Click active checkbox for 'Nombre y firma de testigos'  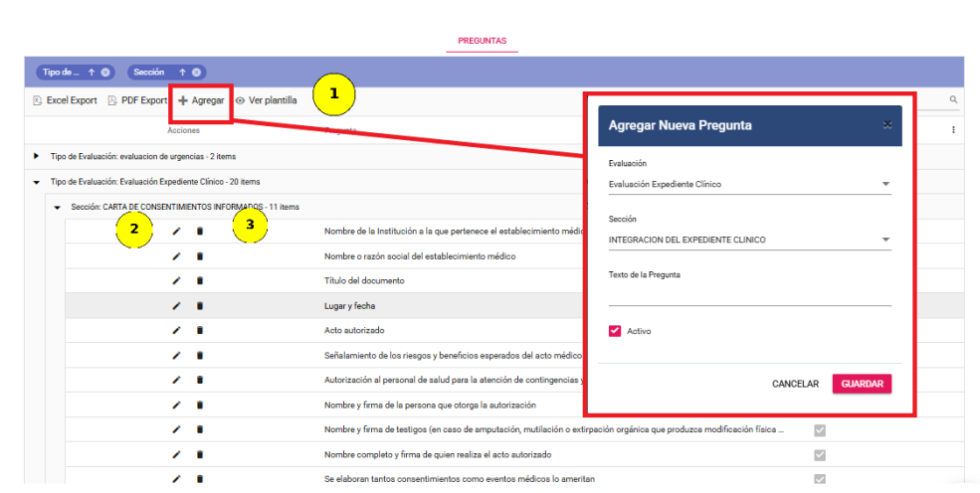click(x=820, y=430)
